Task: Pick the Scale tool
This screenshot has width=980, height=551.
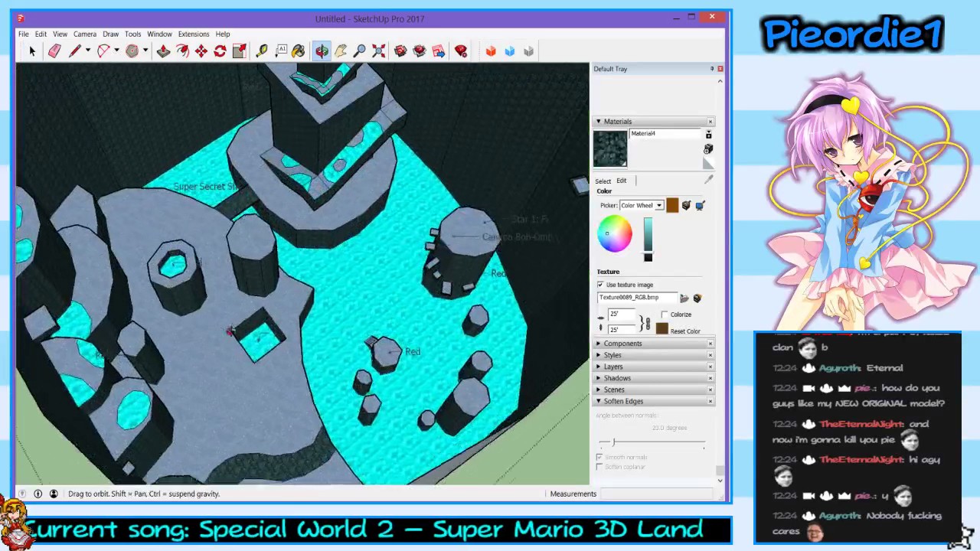Action: [x=240, y=51]
